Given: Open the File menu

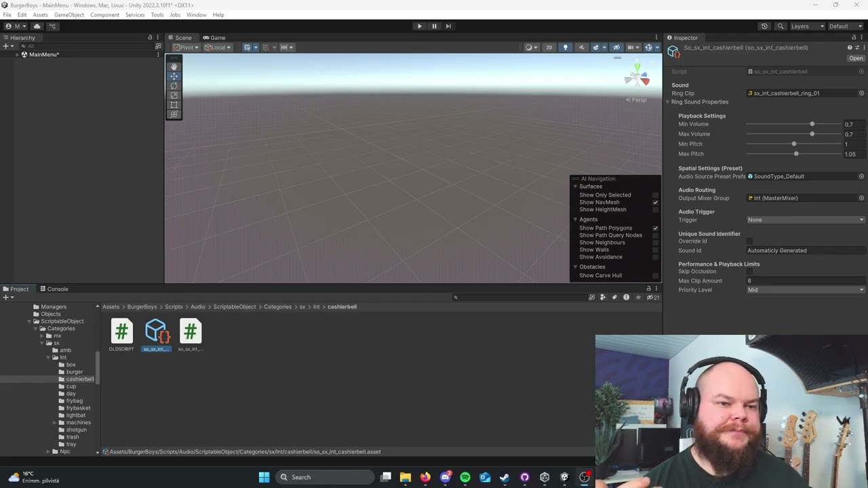Looking at the screenshot, I should pyautogui.click(x=7, y=15).
